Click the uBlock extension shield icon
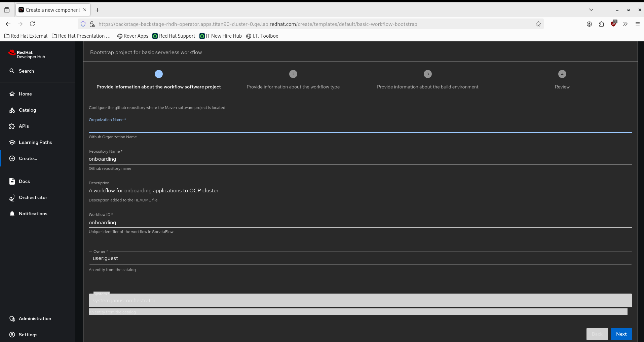Viewport: 644px width, 342px height. [x=614, y=24]
